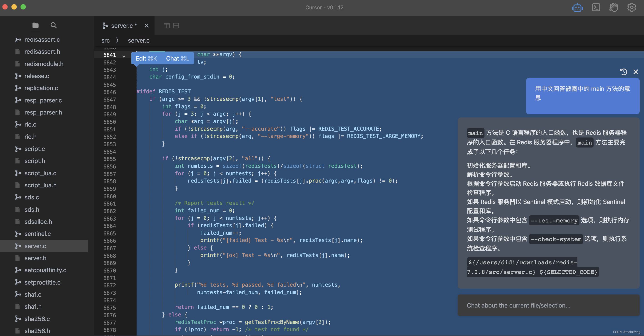Screen dimensions: 644x336
Task: Expand line 6841 code block
Action: pyautogui.click(x=123, y=55)
